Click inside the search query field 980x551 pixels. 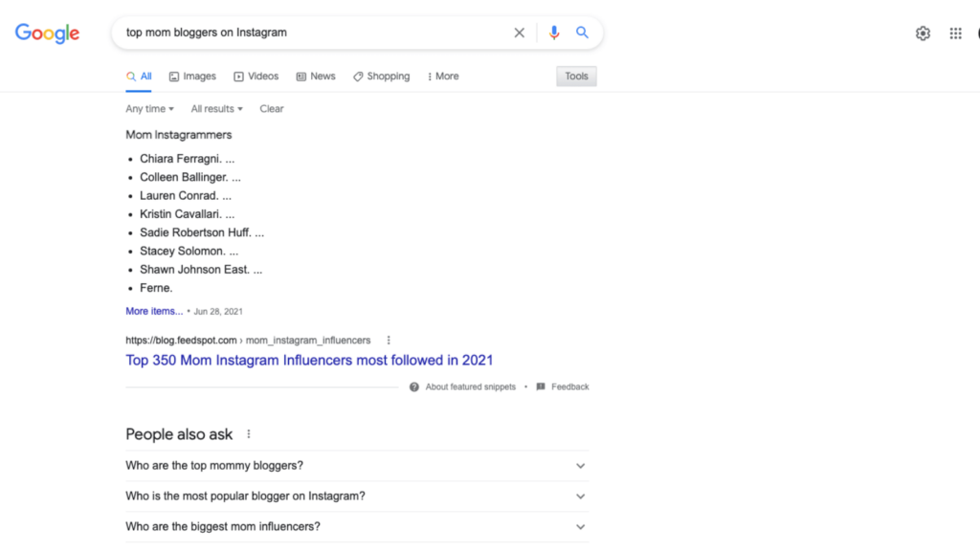point(313,33)
